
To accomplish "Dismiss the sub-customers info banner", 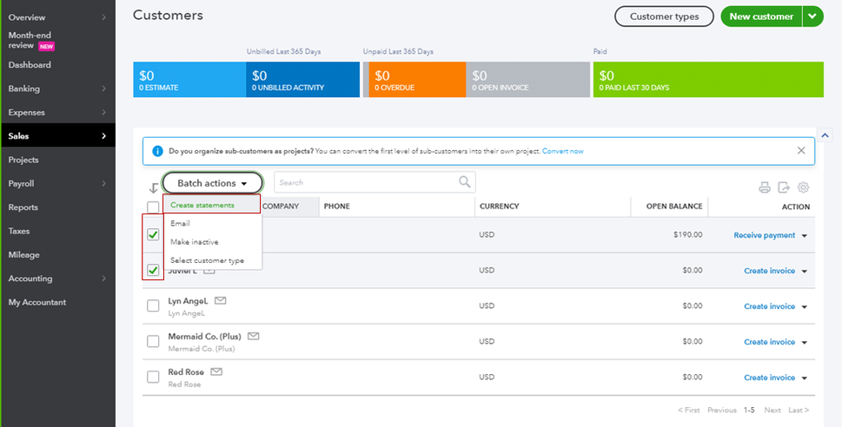I will tap(801, 150).
